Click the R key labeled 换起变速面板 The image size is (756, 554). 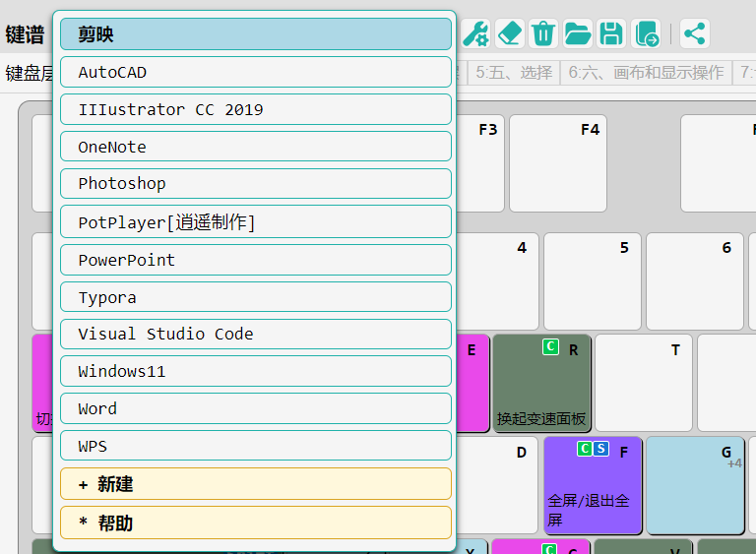click(x=541, y=383)
